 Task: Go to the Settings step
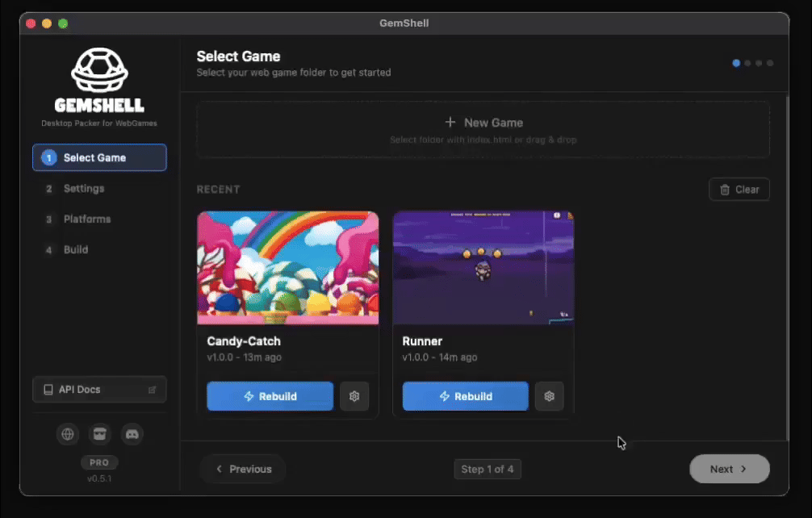coord(84,189)
